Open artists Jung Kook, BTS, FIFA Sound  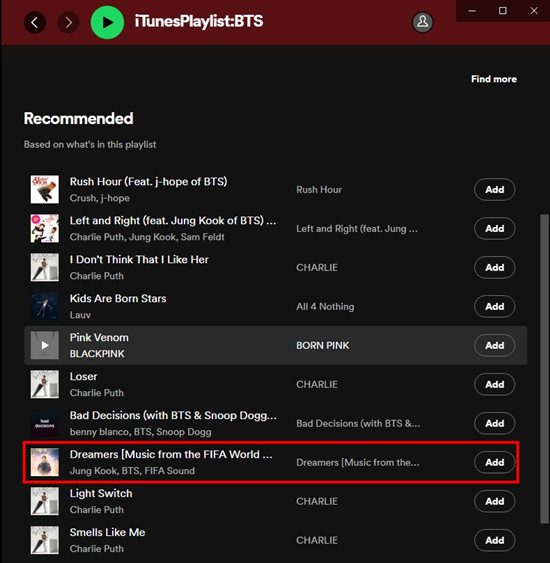click(x=132, y=471)
